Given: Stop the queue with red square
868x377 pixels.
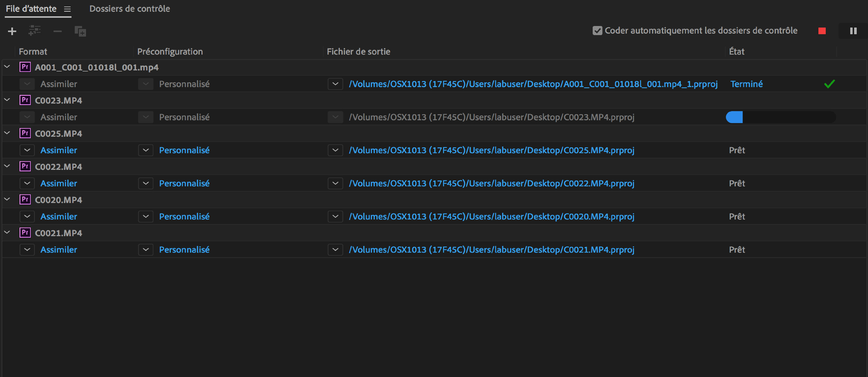Looking at the screenshot, I should [x=822, y=31].
